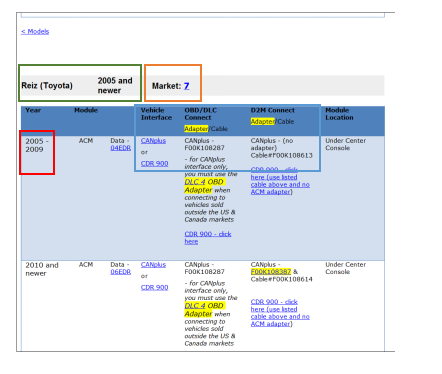Select 'Cable#F00K108613' text
The height and width of the screenshot is (374, 442).
pos(282,156)
